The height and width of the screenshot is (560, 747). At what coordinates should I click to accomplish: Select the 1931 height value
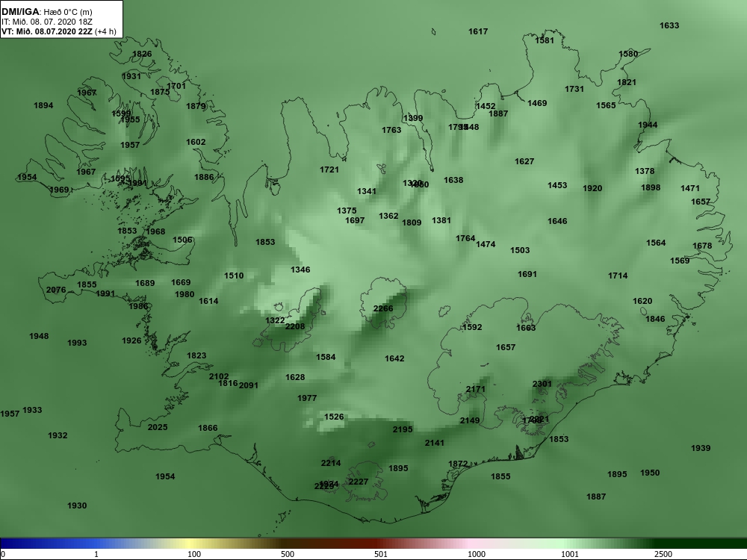[x=131, y=76]
